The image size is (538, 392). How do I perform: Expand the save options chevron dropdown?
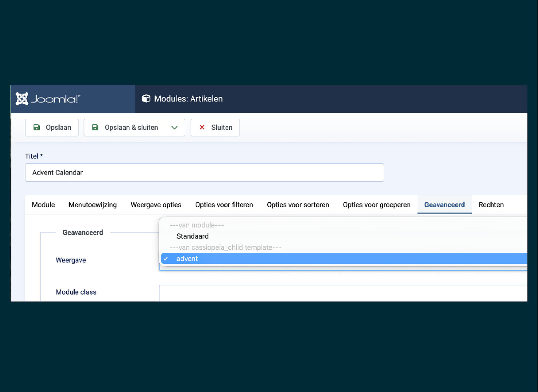175,127
